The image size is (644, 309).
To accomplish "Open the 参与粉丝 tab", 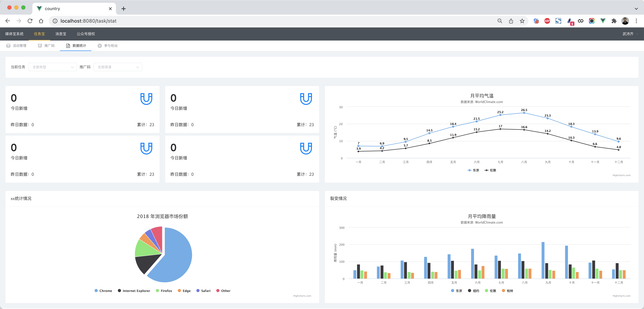I will [x=108, y=46].
